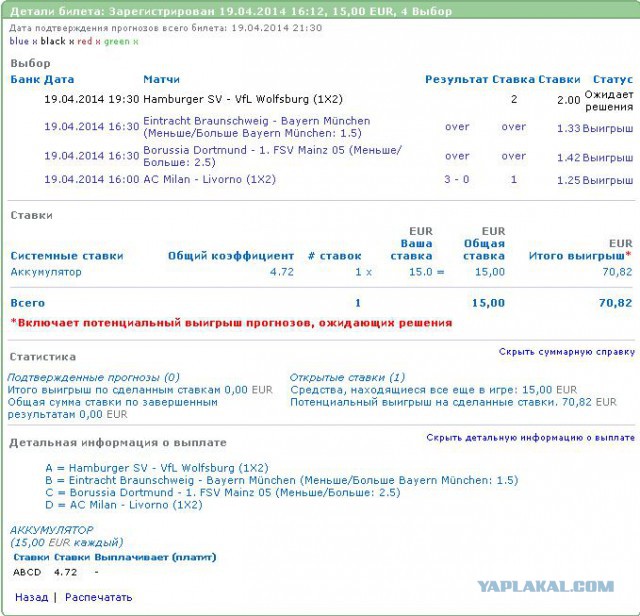This screenshot has width=640, height=616.
Task: Open AC Milan - Livorno match row
Action: click(x=209, y=180)
